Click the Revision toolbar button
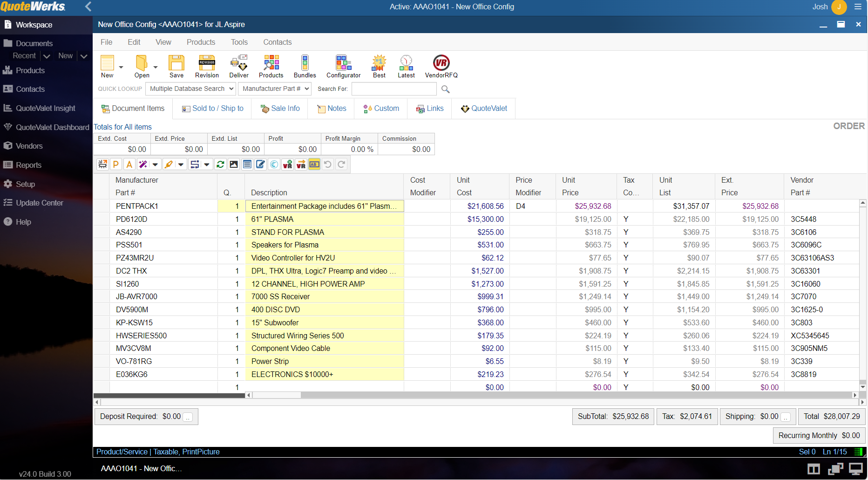Image resolution: width=868 pixels, height=480 pixels. click(207, 66)
